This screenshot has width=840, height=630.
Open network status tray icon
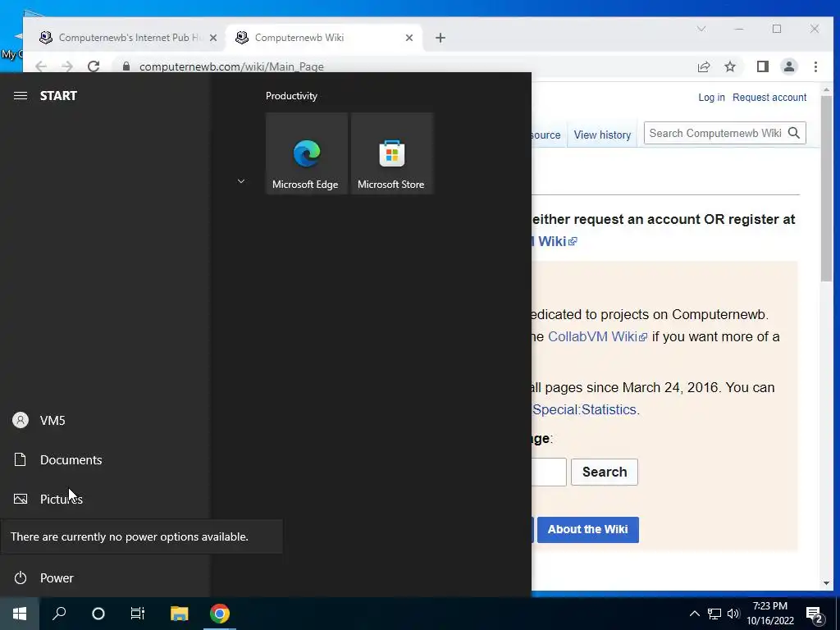click(x=714, y=614)
